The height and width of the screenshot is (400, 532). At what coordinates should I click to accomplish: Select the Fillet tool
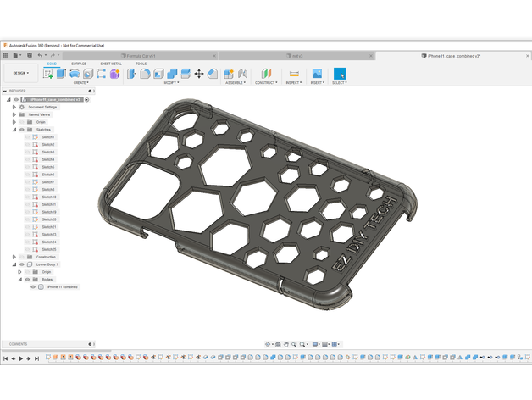coord(145,74)
